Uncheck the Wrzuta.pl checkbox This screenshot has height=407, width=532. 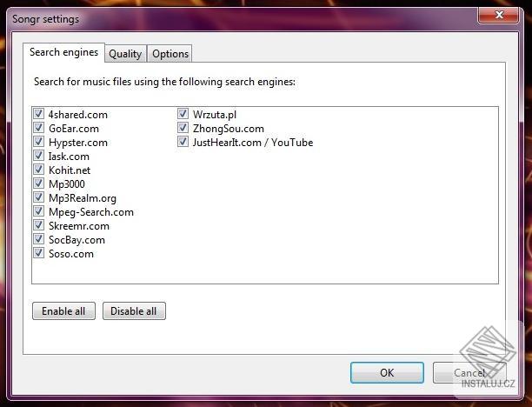[x=183, y=114]
